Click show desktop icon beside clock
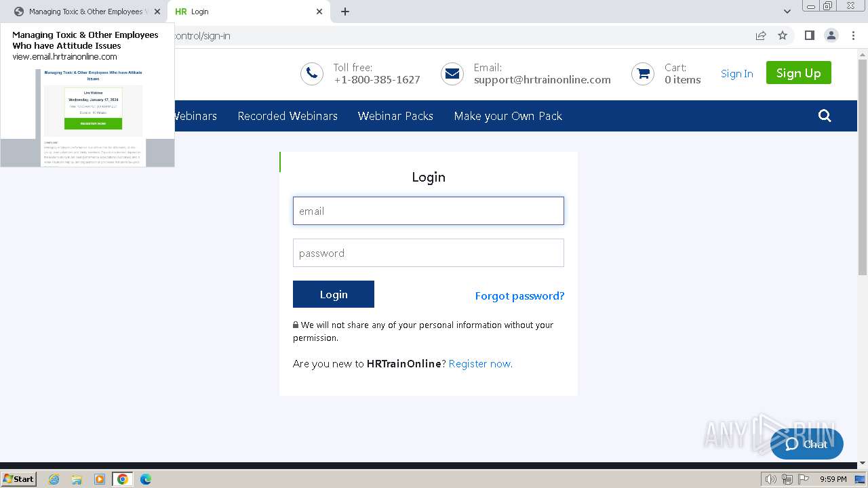The image size is (868, 488). click(861, 479)
